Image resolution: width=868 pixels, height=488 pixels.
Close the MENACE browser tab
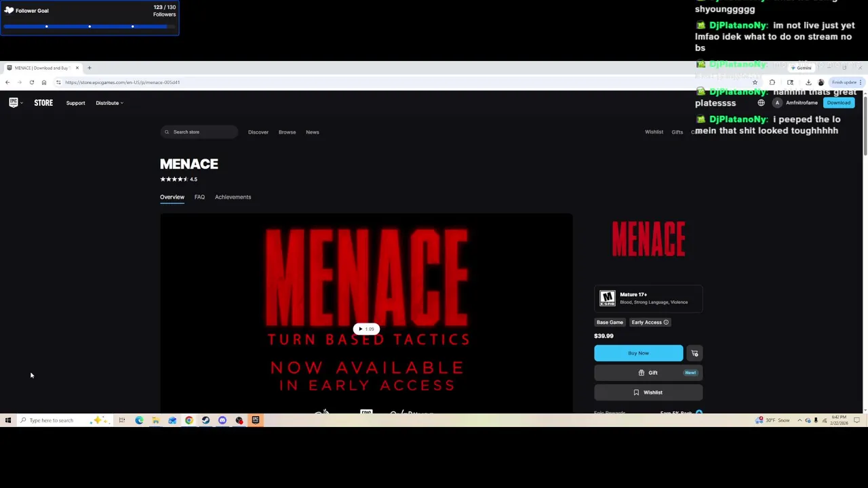[x=77, y=68]
